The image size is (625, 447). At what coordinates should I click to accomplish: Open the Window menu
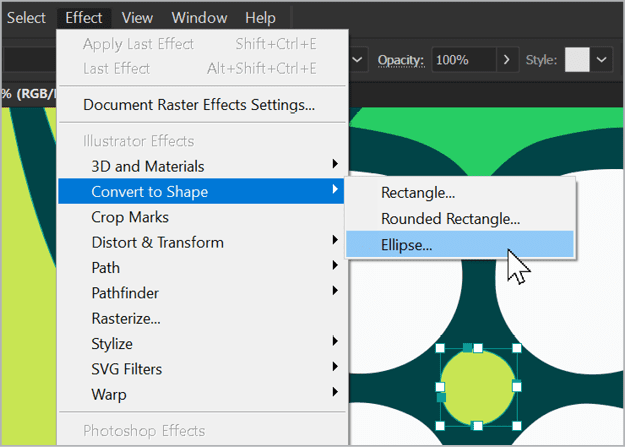pyautogui.click(x=199, y=18)
